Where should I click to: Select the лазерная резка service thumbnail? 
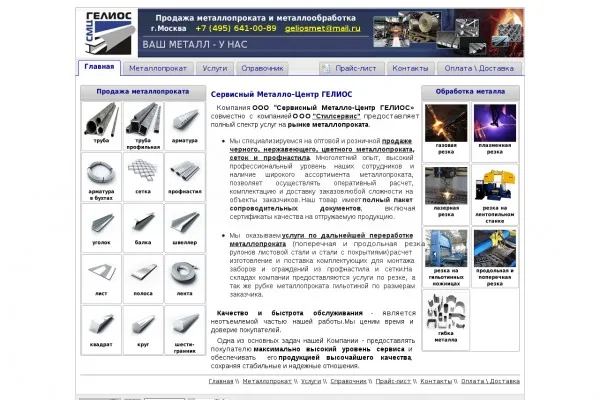(446, 185)
